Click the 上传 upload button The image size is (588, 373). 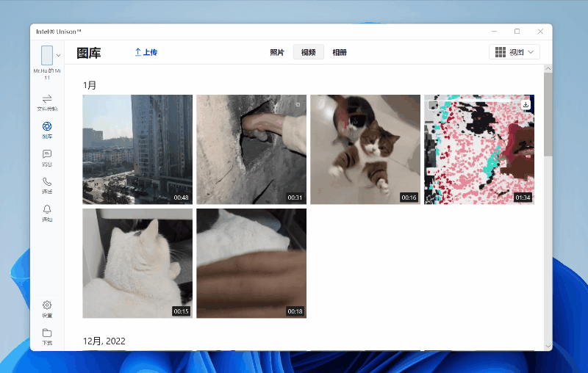(146, 52)
